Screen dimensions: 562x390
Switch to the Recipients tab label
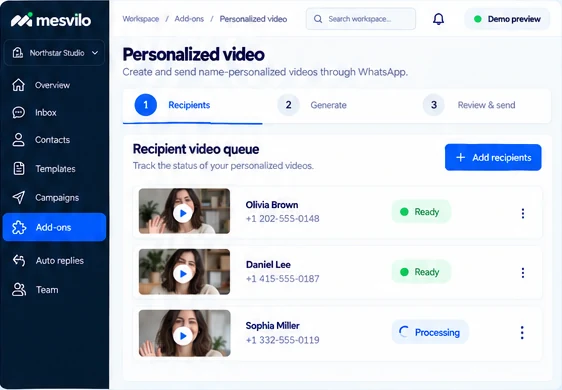(189, 105)
